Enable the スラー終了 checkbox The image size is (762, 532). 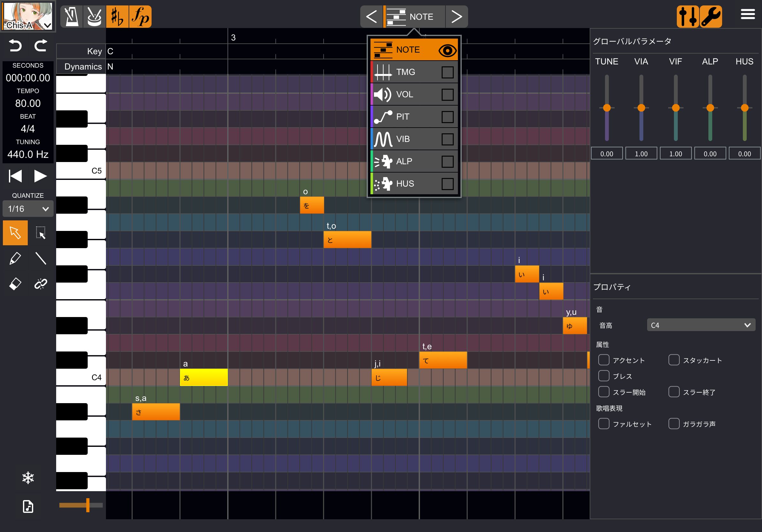[x=674, y=391]
